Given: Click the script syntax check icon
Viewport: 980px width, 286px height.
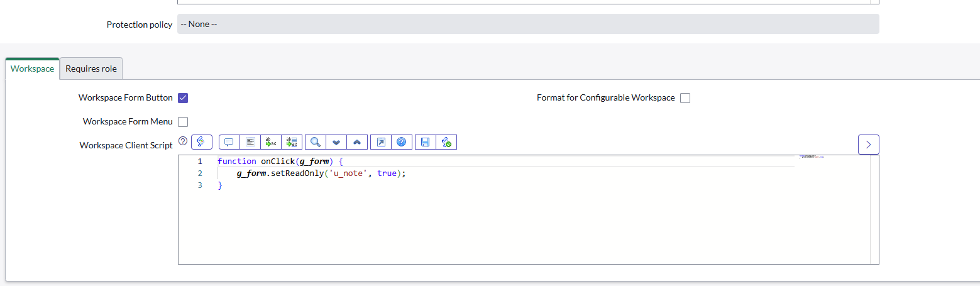Looking at the screenshot, I should 446,142.
